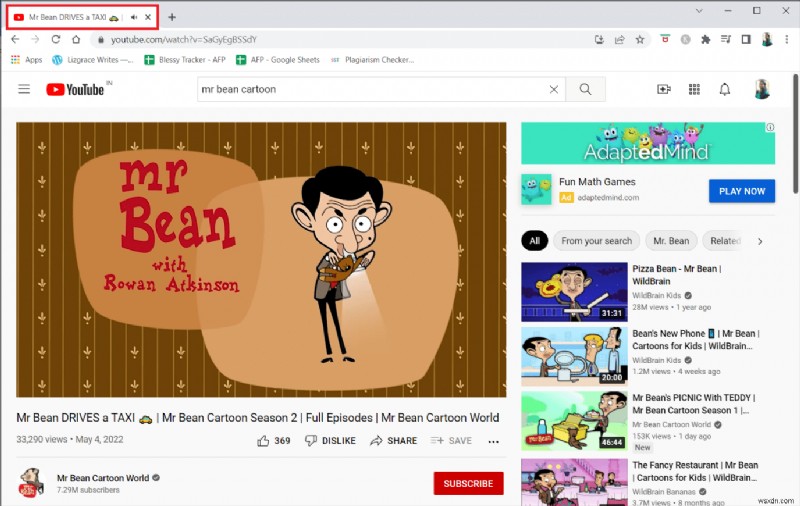The width and height of the screenshot is (800, 506).
Task: Go back to the previous page
Action: click(x=15, y=39)
